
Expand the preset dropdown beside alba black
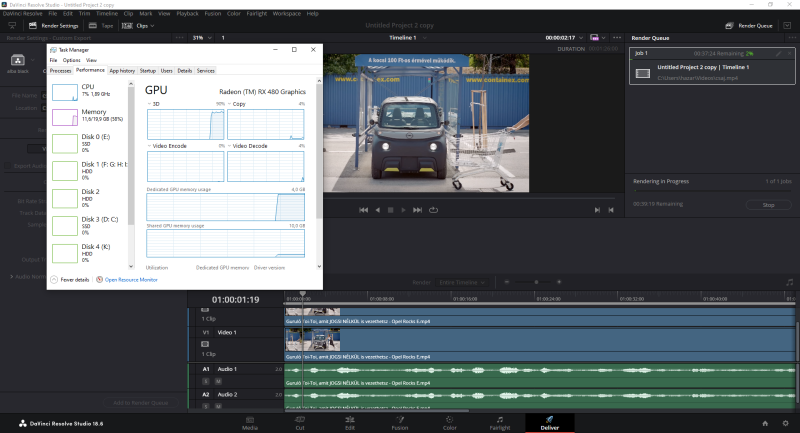(33, 60)
